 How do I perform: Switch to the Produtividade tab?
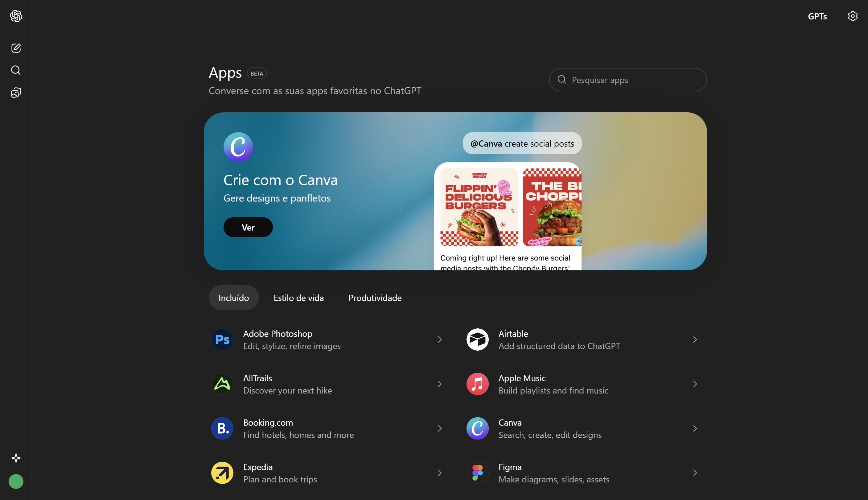pos(375,298)
